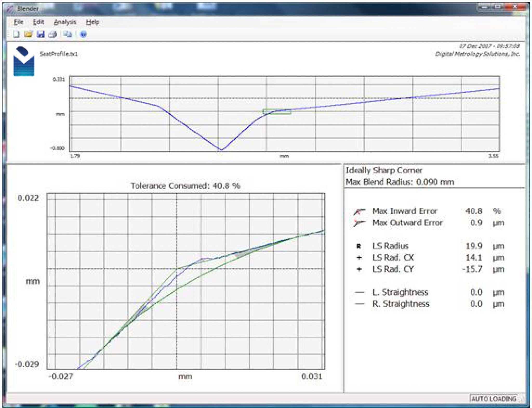The image size is (532, 408).
Task: Open the Analysis menu
Action: point(65,22)
